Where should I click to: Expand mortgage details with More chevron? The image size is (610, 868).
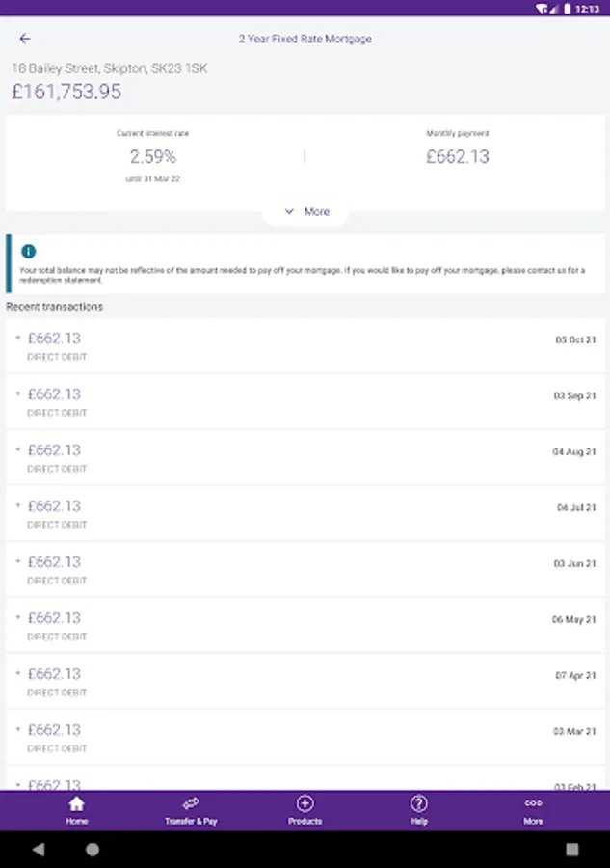pos(305,211)
